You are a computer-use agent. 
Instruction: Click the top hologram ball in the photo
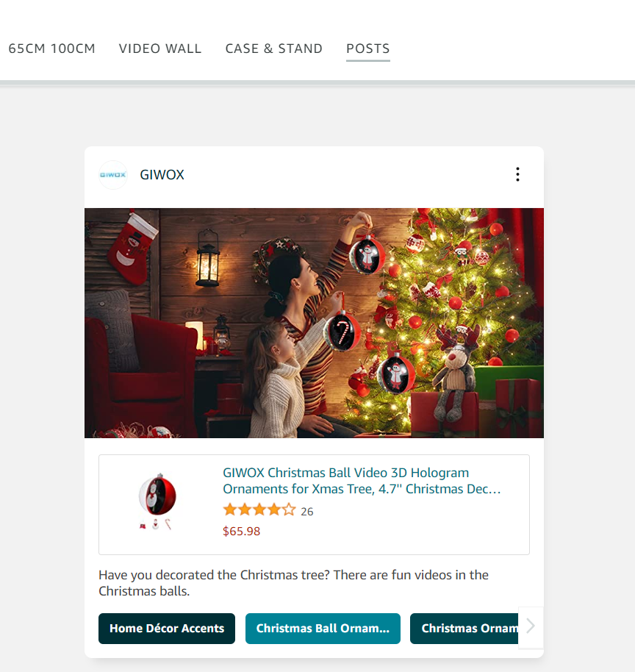coord(367,255)
